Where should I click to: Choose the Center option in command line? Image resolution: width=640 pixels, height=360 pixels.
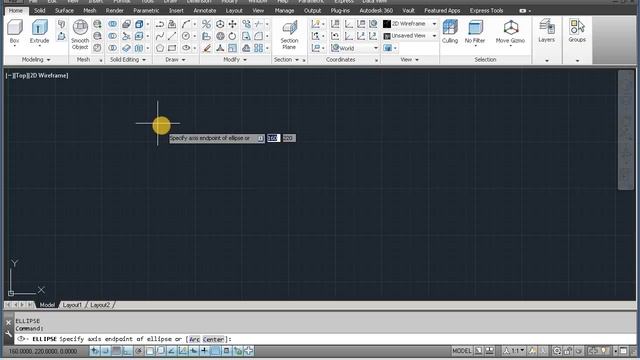[213, 339]
